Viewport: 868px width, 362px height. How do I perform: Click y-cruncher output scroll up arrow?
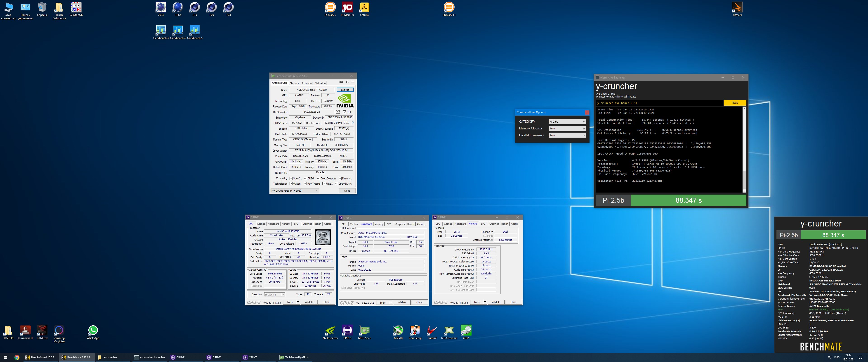(744, 109)
